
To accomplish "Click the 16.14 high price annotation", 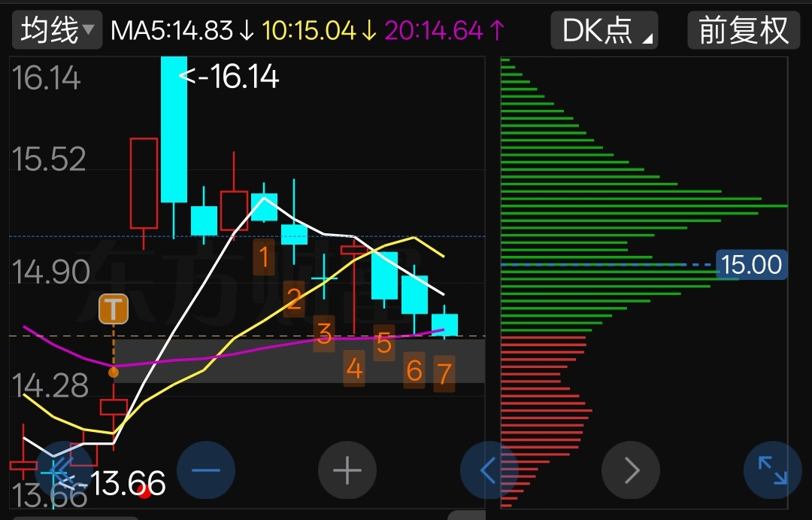I will [229, 77].
